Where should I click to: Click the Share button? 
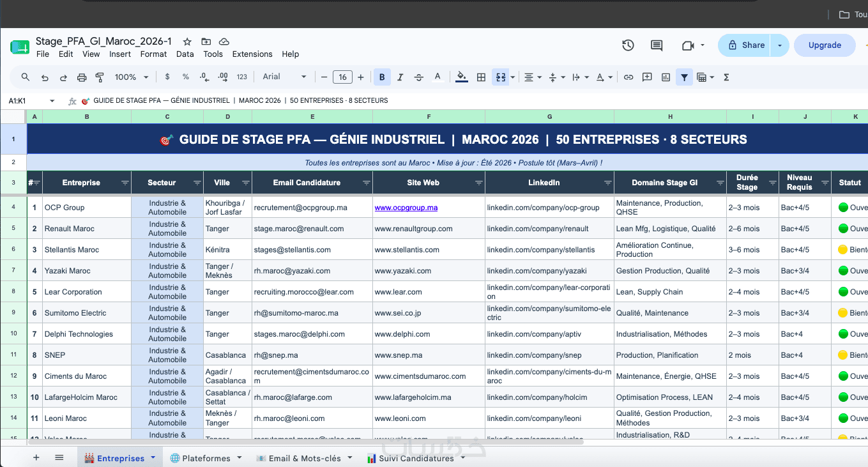coord(745,45)
